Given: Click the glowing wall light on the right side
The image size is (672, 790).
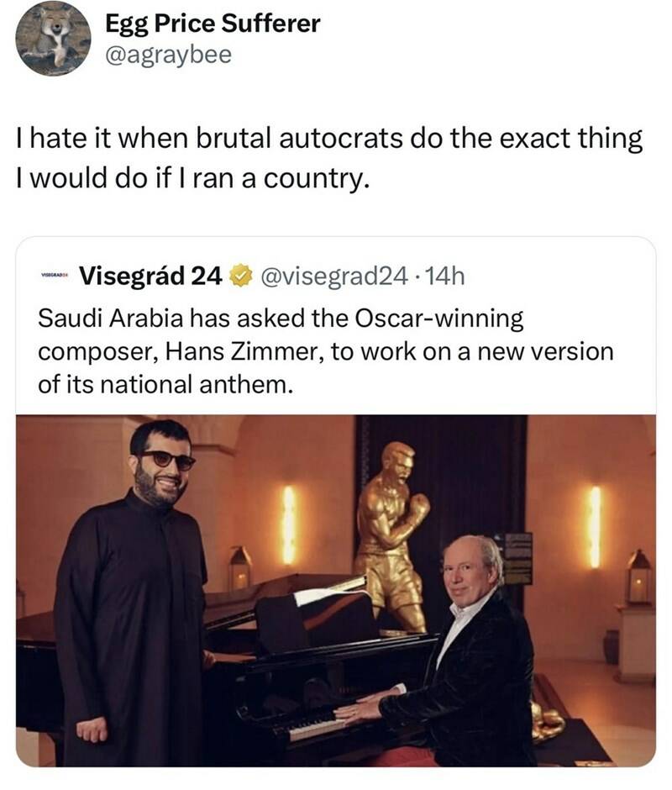Looking at the screenshot, I should pyautogui.click(x=595, y=526).
